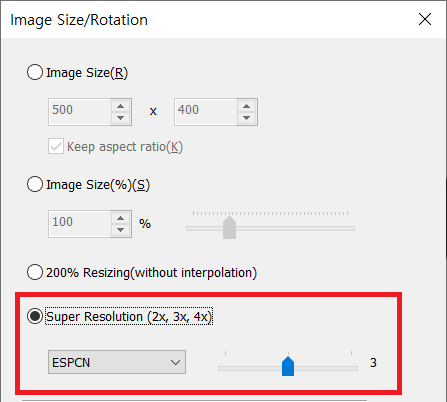This screenshot has width=447, height=402.
Task: Decrease image width with down arrow
Action: (x=121, y=118)
